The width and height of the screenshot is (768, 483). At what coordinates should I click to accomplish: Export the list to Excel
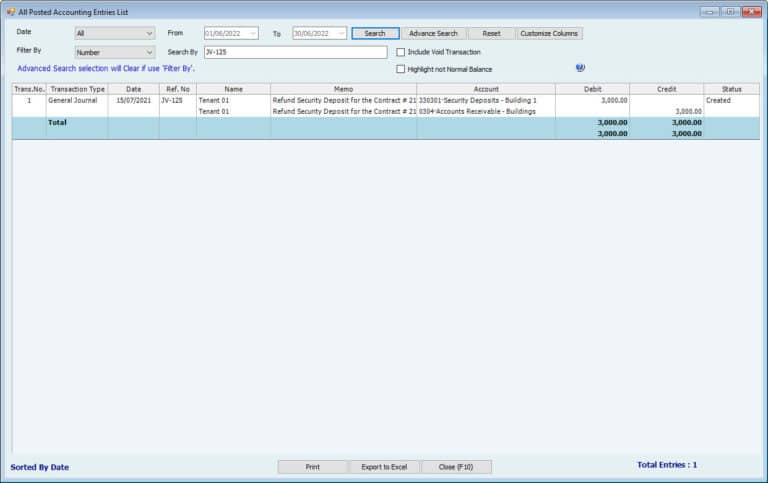tap(384, 467)
